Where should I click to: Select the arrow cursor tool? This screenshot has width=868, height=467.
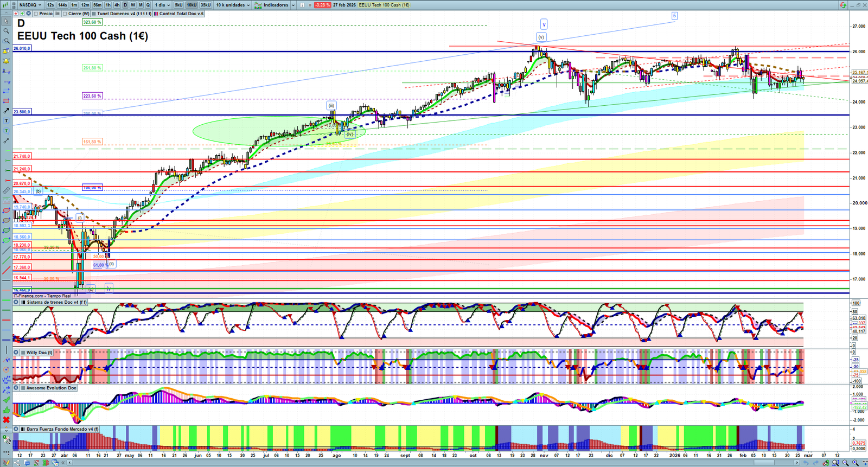[6, 21]
